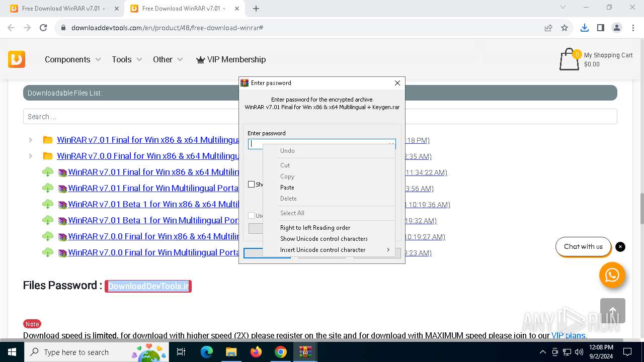
Task: Open the VIP Membership page
Action: [231, 59]
